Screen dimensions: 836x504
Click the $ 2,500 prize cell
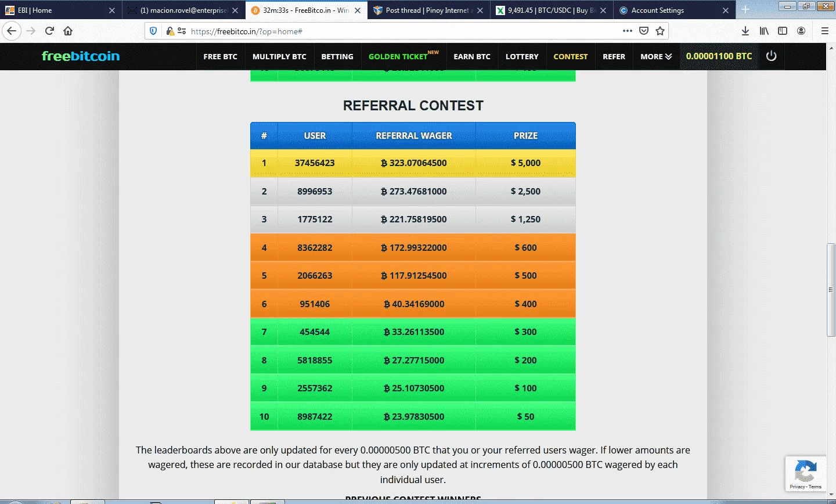(525, 191)
